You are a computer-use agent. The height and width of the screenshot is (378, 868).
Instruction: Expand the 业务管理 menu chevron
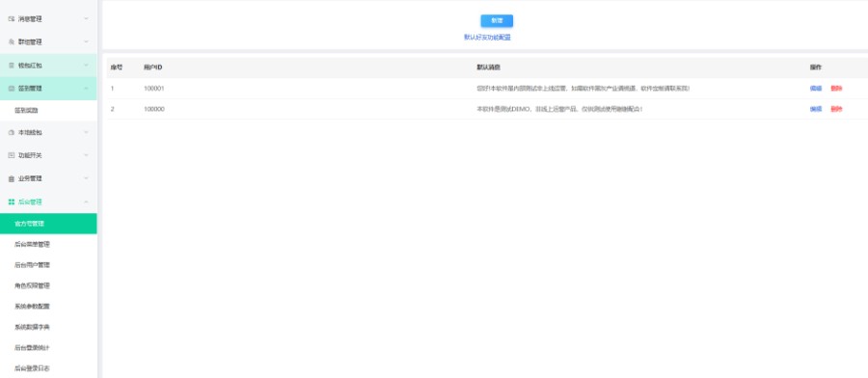[x=86, y=178]
